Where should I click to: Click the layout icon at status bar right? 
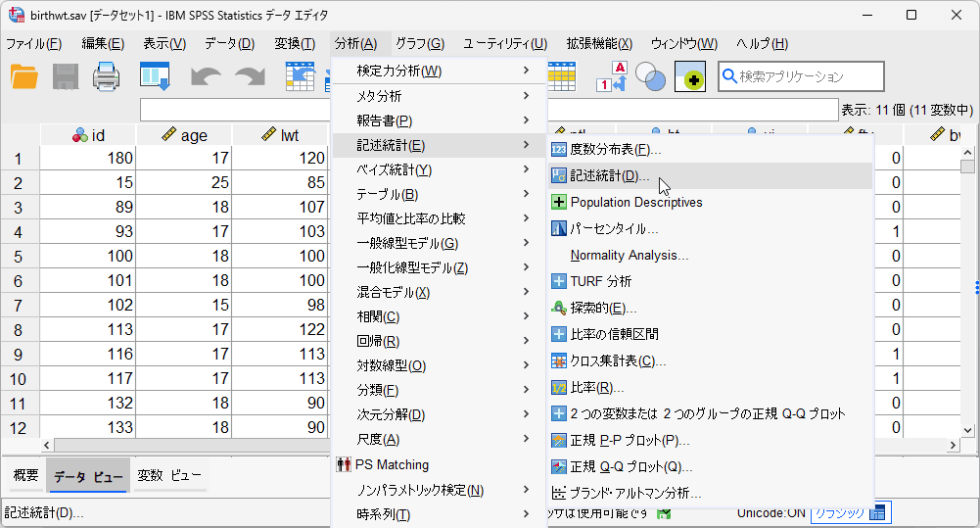877,512
